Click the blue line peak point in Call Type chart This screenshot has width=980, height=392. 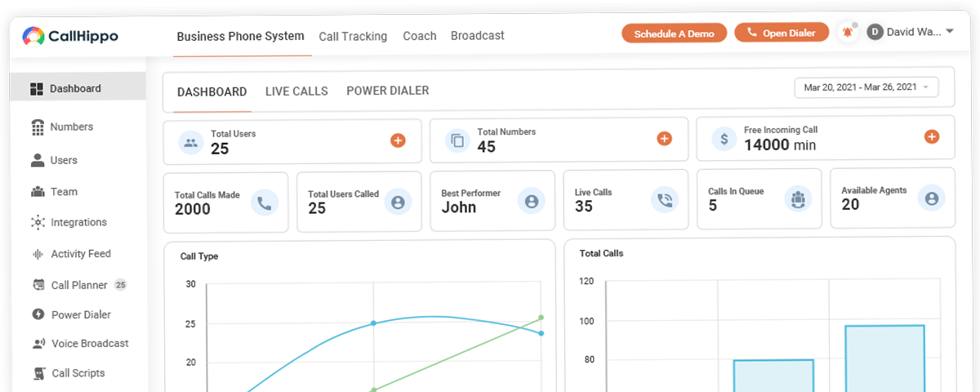[373, 323]
